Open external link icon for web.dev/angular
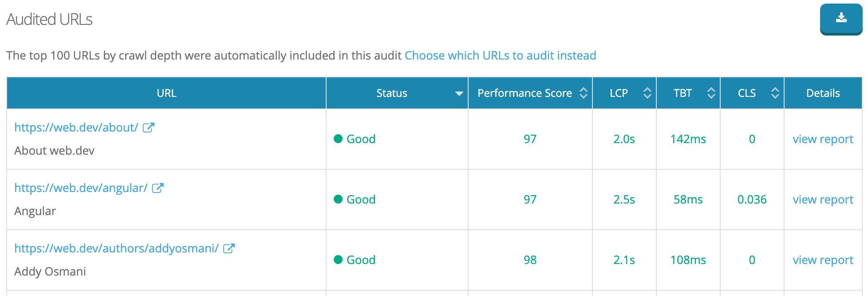The width and height of the screenshot is (868, 296). point(158,188)
